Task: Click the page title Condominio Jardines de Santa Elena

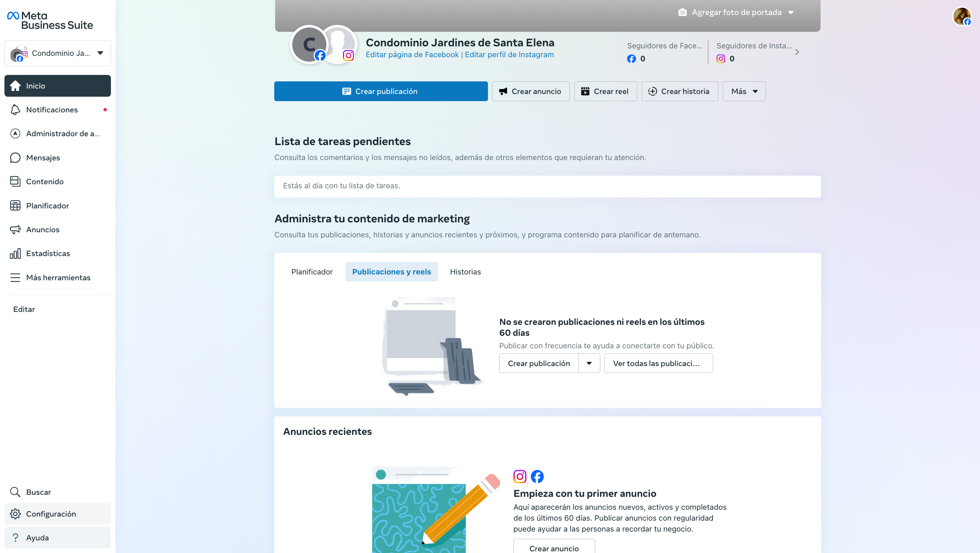Action: click(460, 42)
